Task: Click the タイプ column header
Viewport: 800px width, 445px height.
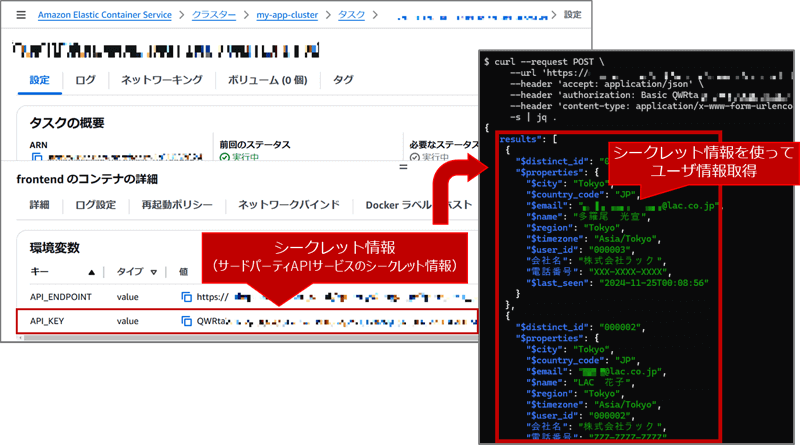Action: pyautogui.click(x=130, y=271)
